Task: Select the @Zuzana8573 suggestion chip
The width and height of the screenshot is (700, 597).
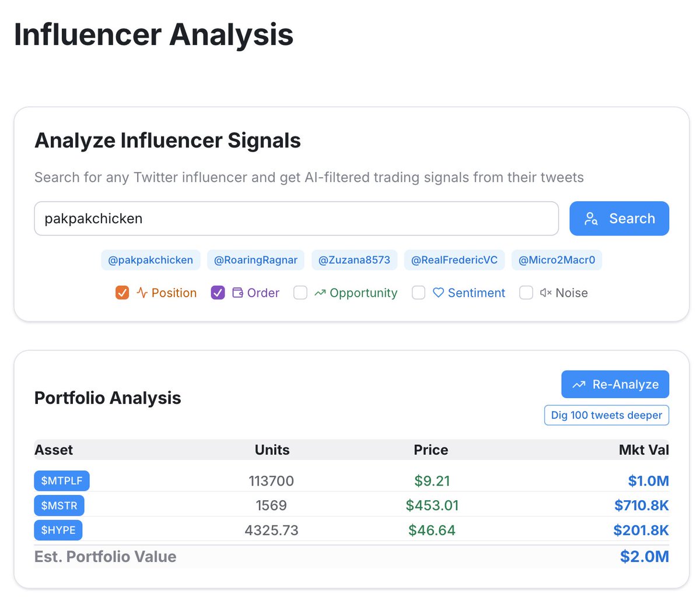Action: 354,260
